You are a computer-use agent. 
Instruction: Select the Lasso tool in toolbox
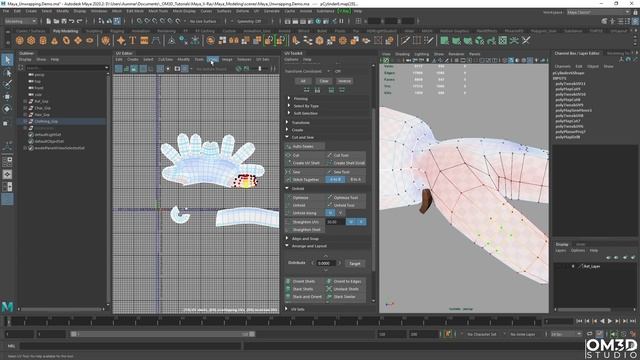[x=7, y=73]
